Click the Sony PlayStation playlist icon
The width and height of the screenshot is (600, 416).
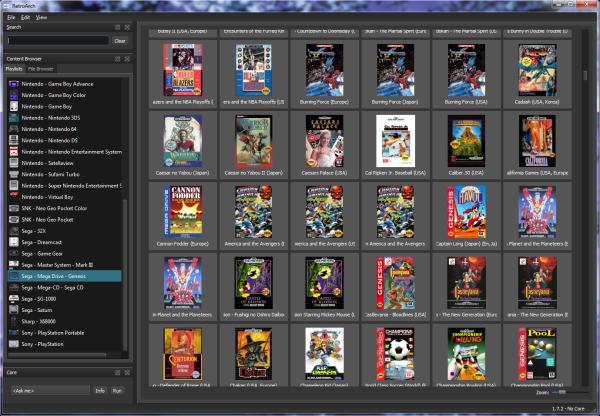[14, 344]
